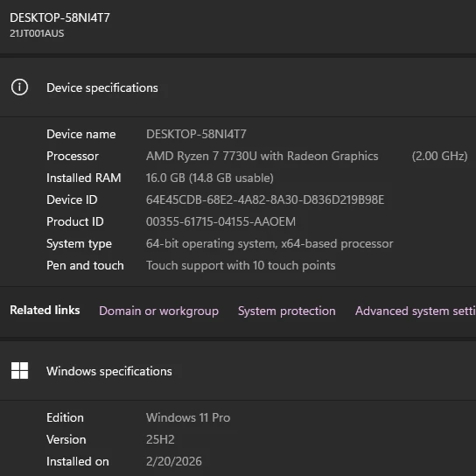Select Device ID value 64E45CDB-68E2-4A82

pyautogui.click(x=265, y=199)
